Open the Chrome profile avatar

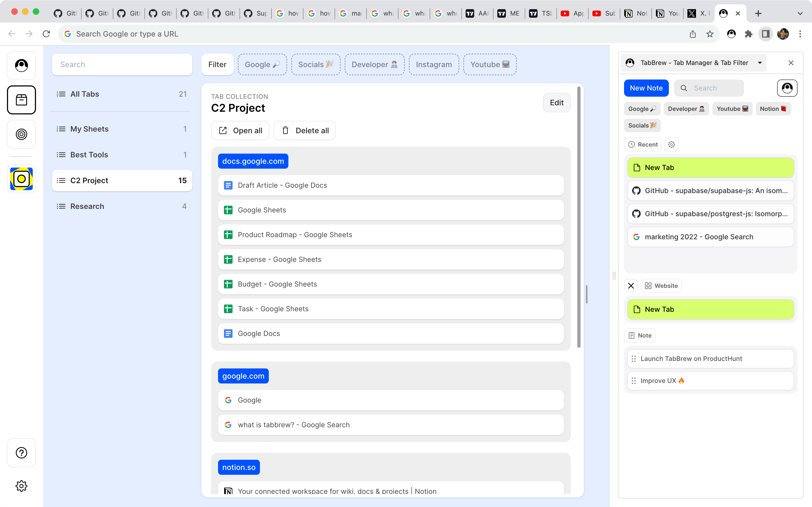point(783,34)
